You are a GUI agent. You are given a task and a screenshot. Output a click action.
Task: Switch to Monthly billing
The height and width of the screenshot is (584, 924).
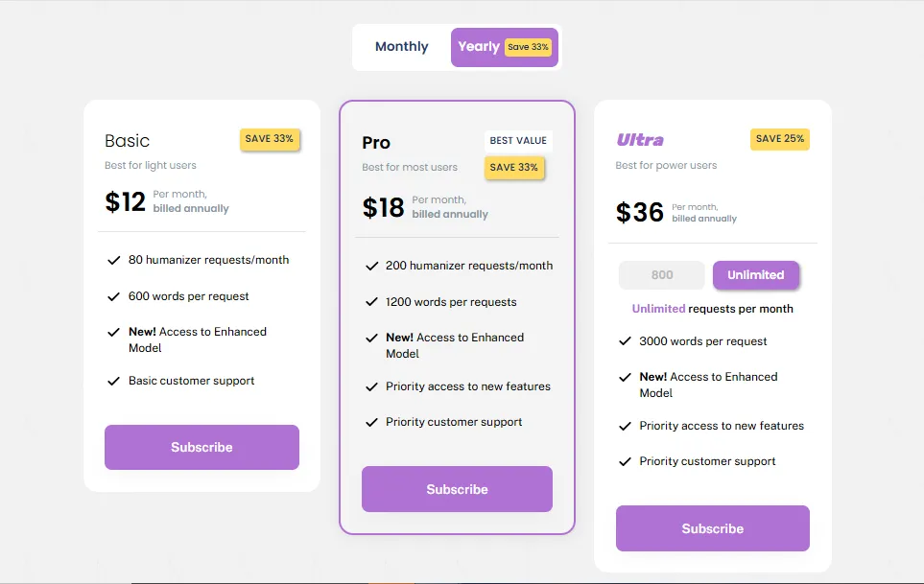point(401,46)
